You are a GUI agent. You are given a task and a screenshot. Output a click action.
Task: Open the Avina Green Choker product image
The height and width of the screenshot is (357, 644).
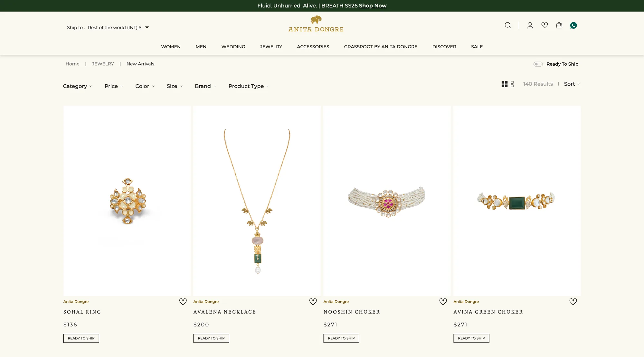[x=517, y=201]
